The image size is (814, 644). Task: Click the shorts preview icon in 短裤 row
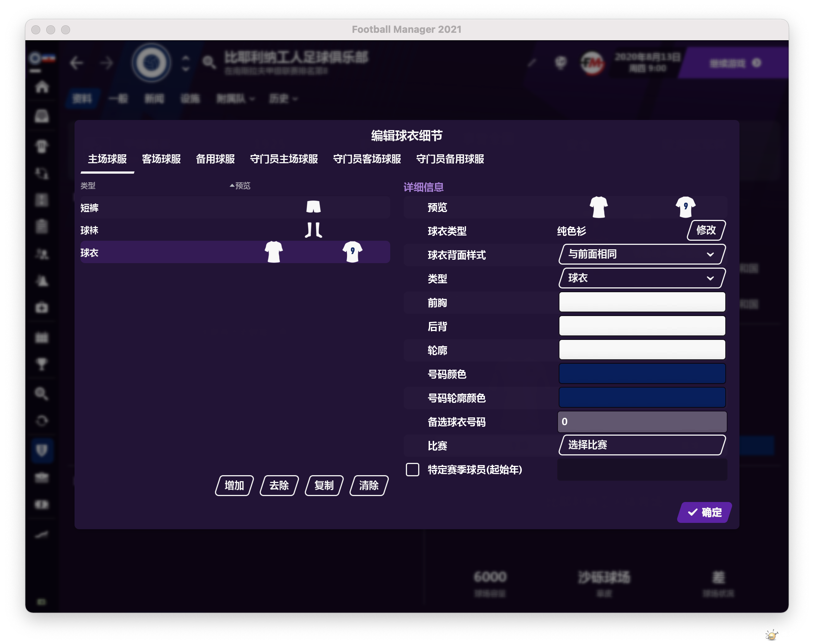(313, 206)
